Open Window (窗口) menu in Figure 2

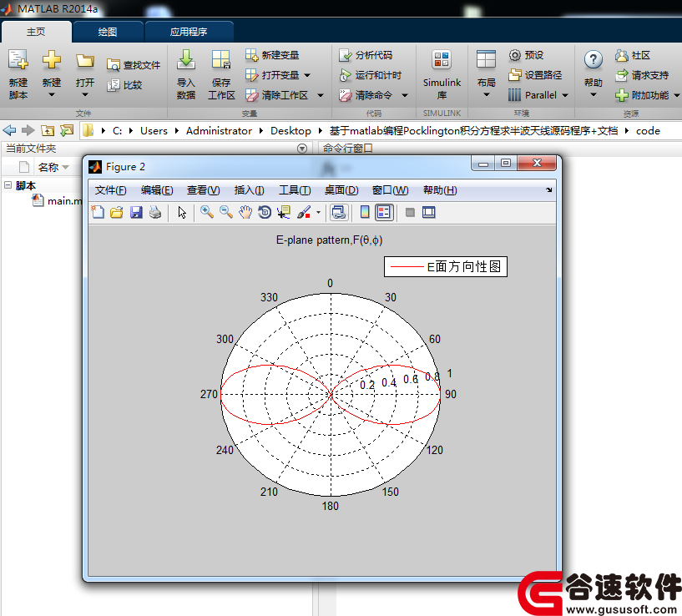(390, 190)
